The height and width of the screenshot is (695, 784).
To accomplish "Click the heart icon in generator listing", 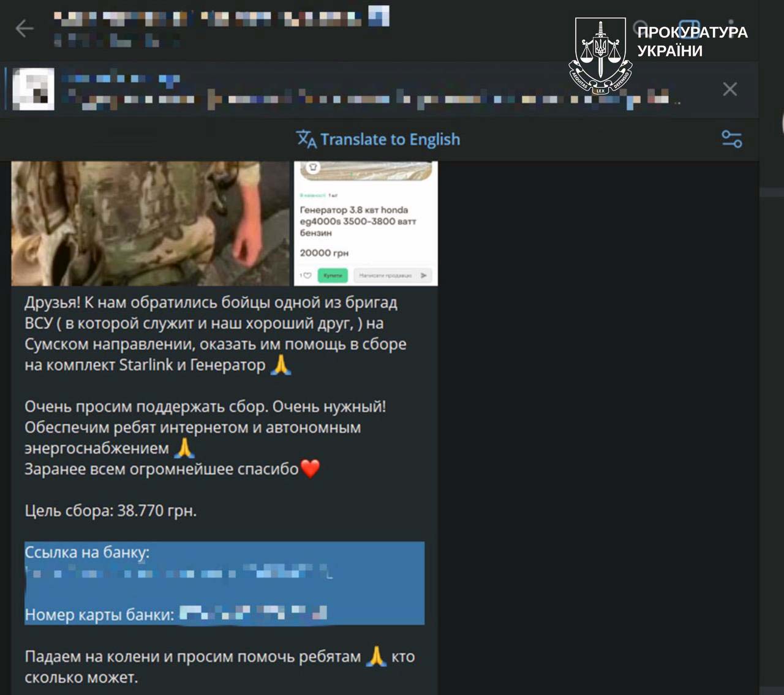I will (x=306, y=276).
